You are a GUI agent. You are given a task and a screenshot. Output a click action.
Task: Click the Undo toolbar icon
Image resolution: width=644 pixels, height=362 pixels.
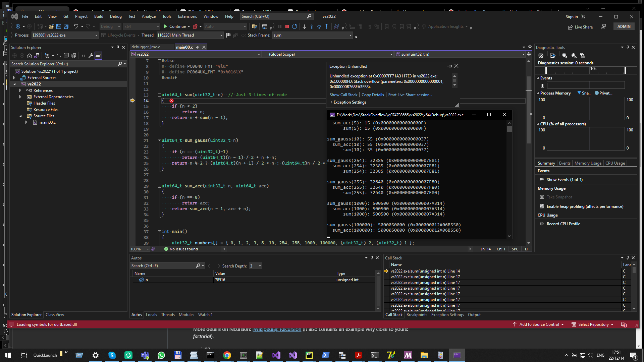coord(76,26)
